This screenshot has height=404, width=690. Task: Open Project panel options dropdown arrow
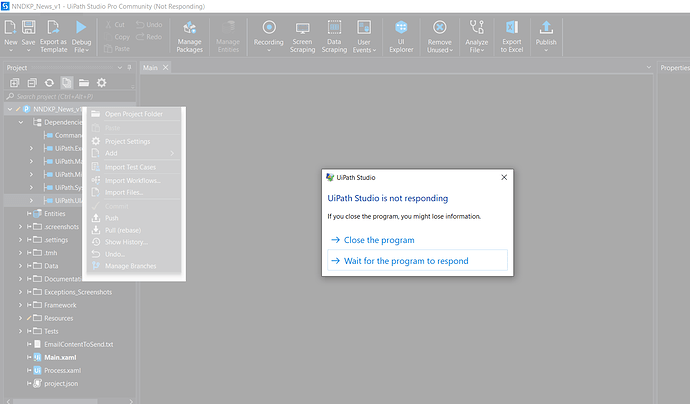[x=120, y=68]
